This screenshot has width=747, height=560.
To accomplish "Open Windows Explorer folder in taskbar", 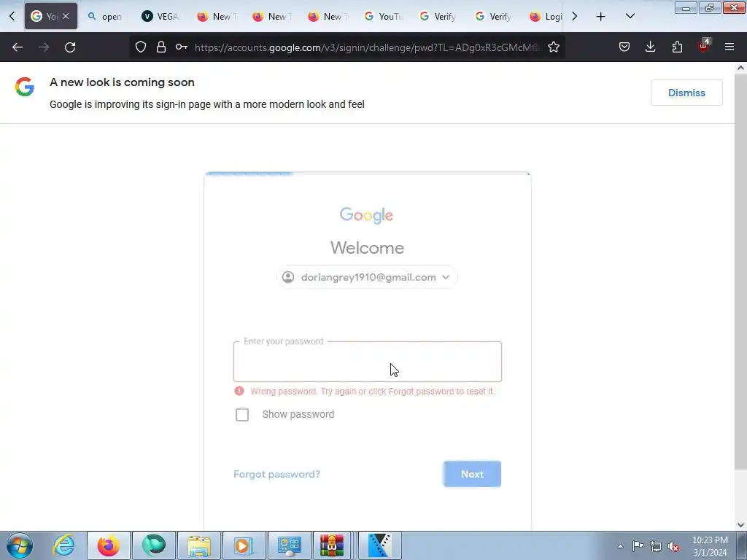I will pos(199,545).
